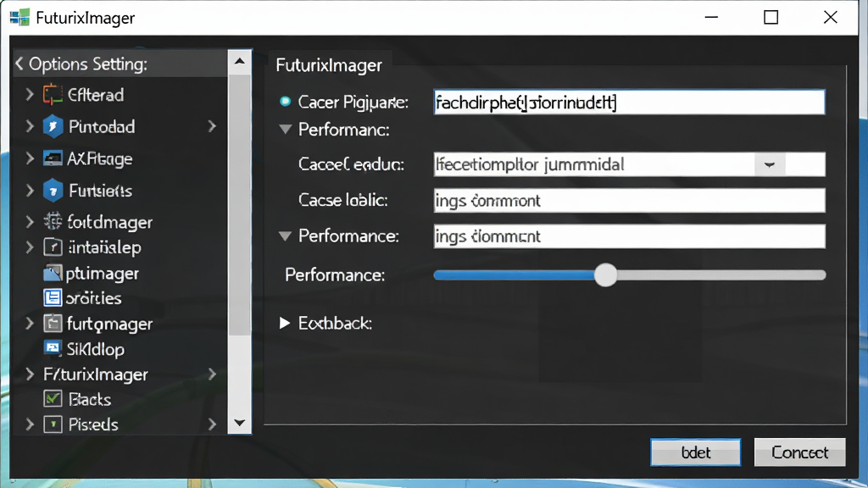Click the options list scroll-down arrow

click(x=240, y=424)
